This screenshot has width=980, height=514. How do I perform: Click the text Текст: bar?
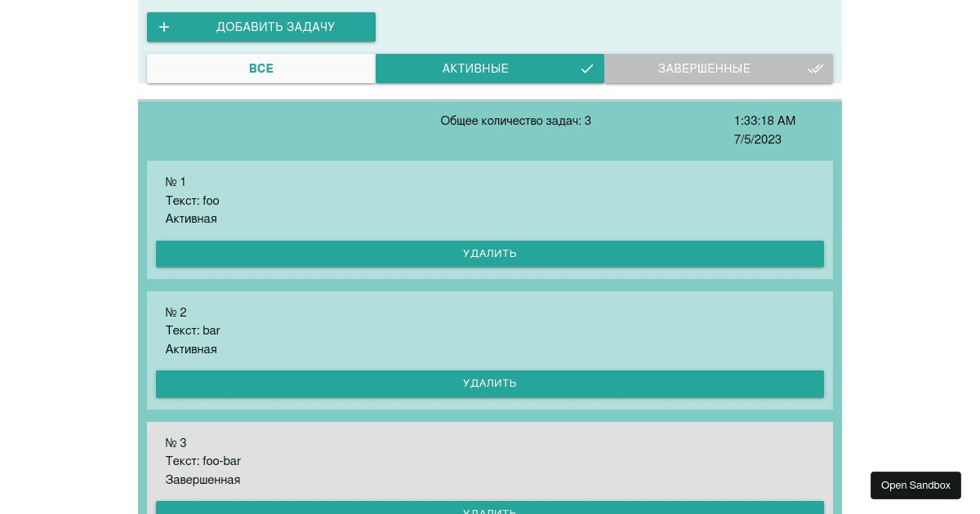pos(193,330)
